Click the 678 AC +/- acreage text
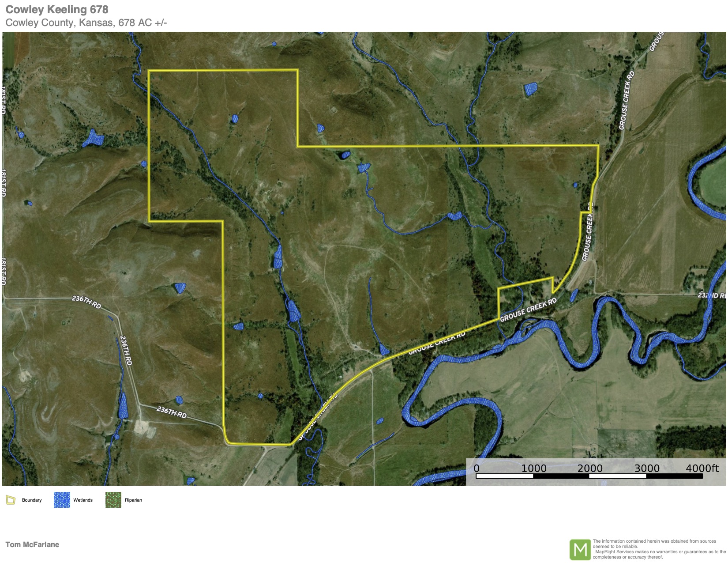 point(143,23)
